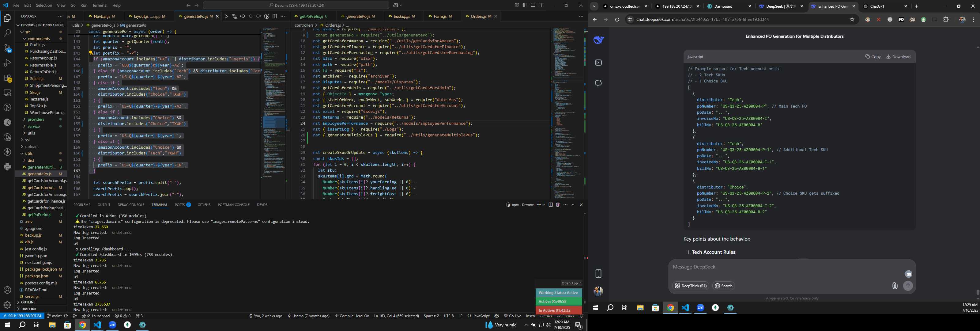Open VS Code Manage gear icon
980x331 pixels.
click(x=7, y=305)
